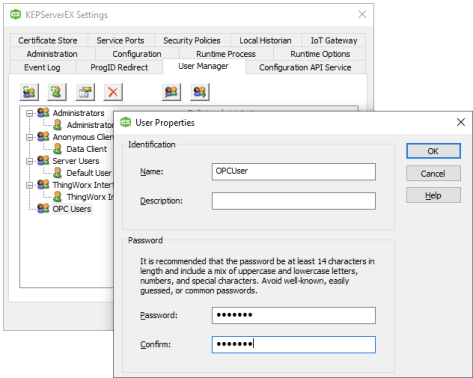
Task: Select the Administrator user label
Action: 90,125
